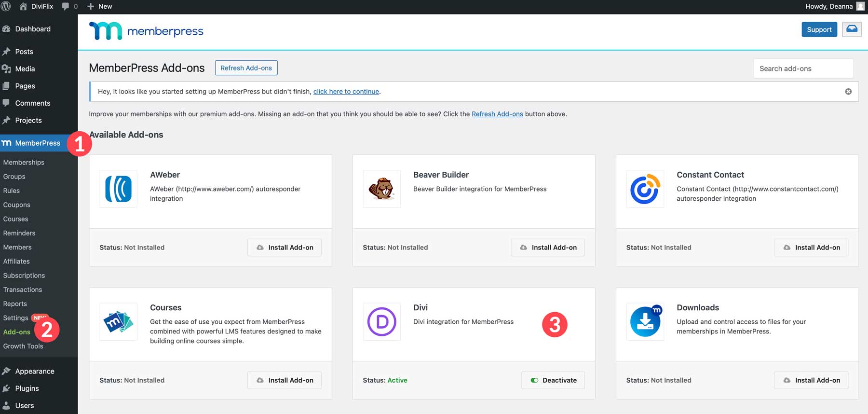868x414 pixels.
Task: Click the Courses add-on icon
Action: pyautogui.click(x=118, y=322)
